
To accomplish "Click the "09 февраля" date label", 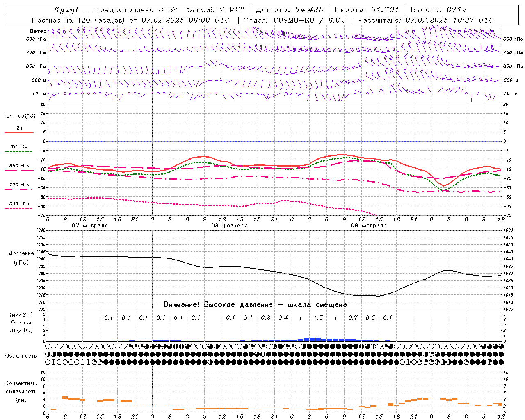I will pyautogui.click(x=369, y=226).
